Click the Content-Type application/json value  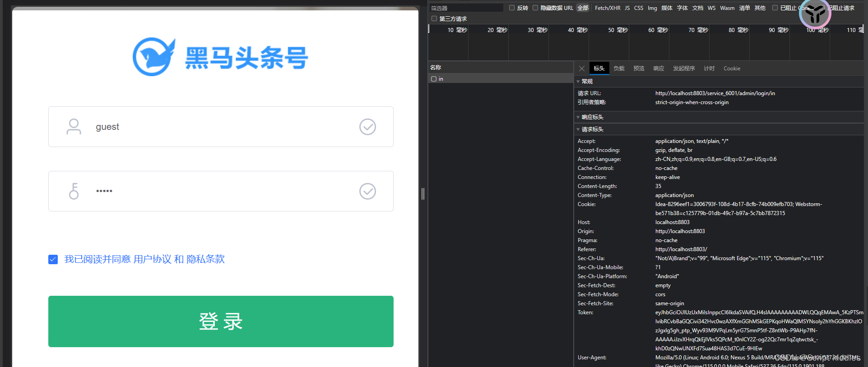(x=674, y=195)
